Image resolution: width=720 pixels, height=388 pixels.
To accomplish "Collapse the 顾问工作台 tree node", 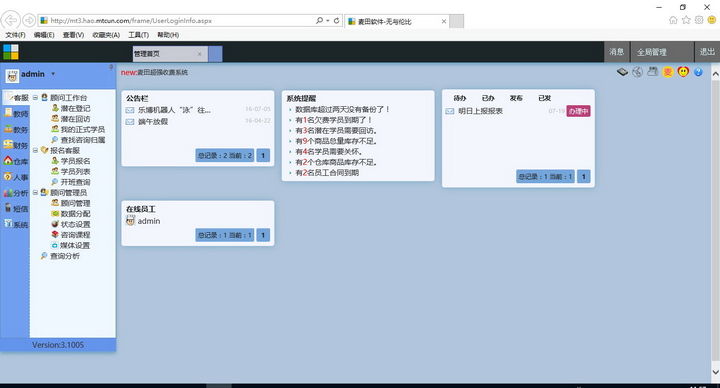I will click(x=35, y=98).
